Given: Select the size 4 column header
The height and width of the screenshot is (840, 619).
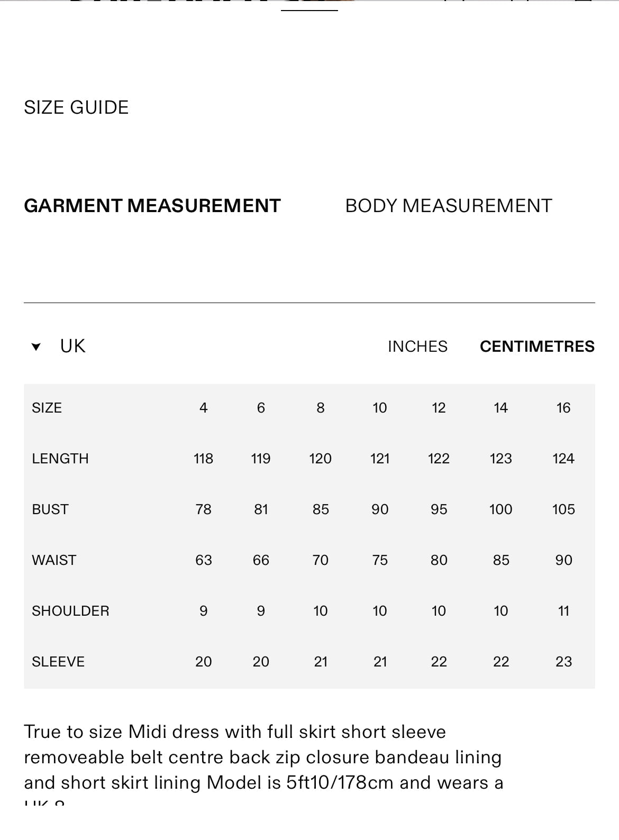Looking at the screenshot, I should [204, 408].
